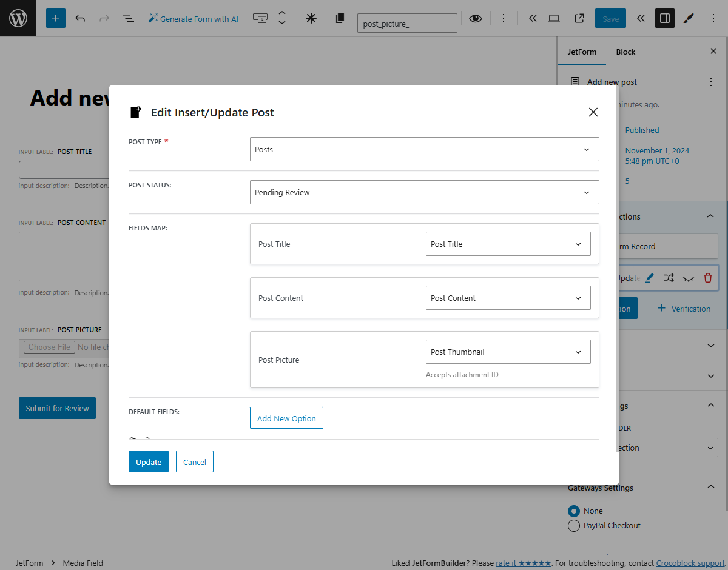Keep gateway set to None radio button
Screen dimensions: 728x570
click(574, 511)
